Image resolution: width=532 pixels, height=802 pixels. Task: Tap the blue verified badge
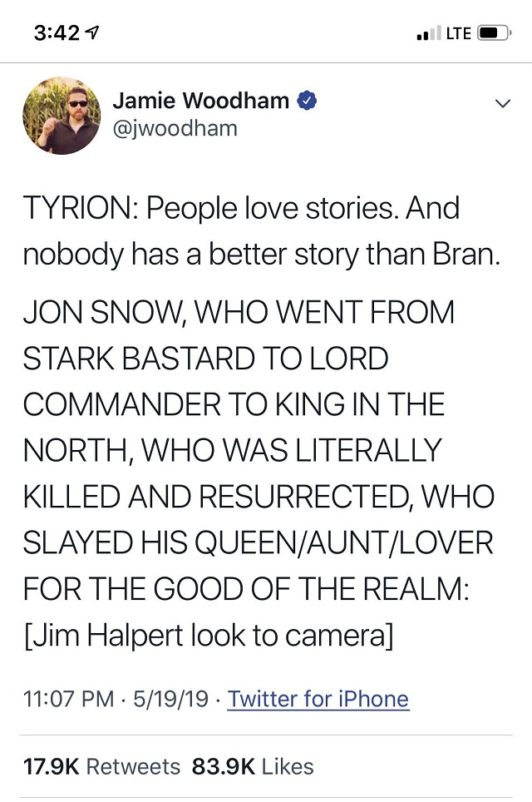pos(307,101)
